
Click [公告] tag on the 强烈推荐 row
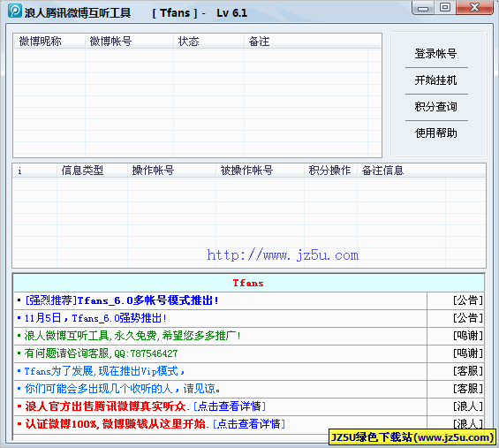(468, 300)
